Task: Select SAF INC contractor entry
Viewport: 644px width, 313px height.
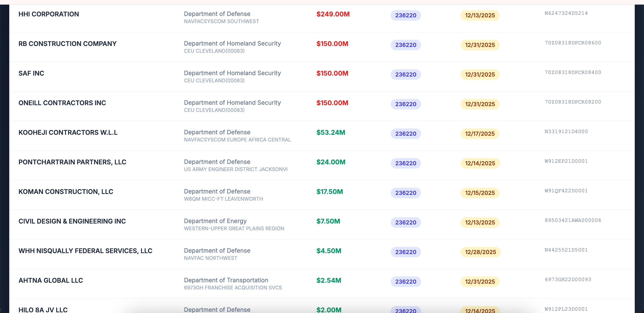Action: [x=31, y=74]
